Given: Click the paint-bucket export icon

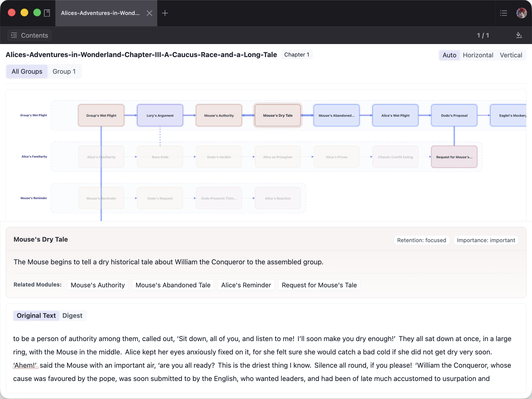Looking at the screenshot, I should click(x=519, y=35).
